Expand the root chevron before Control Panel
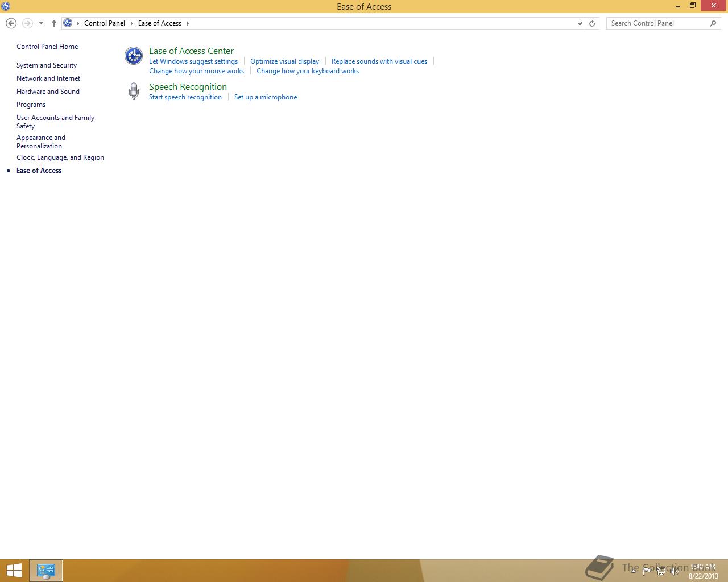The height and width of the screenshot is (582, 728). click(78, 23)
